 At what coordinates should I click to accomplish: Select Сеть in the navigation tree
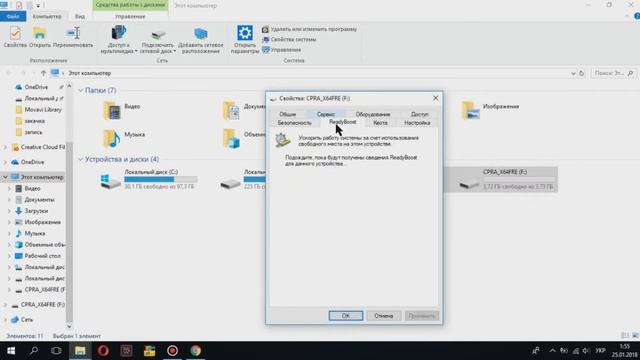(x=27, y=320)
